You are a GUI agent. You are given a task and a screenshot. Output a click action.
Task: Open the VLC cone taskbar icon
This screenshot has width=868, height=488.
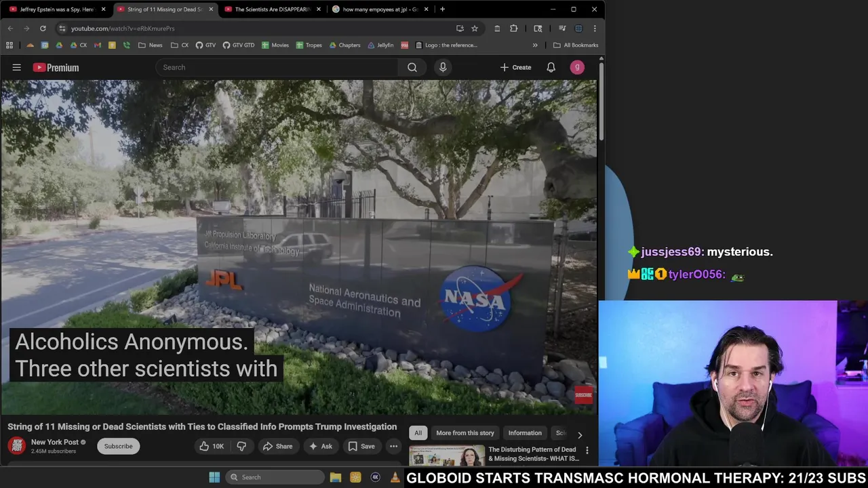tap(395, 477)
